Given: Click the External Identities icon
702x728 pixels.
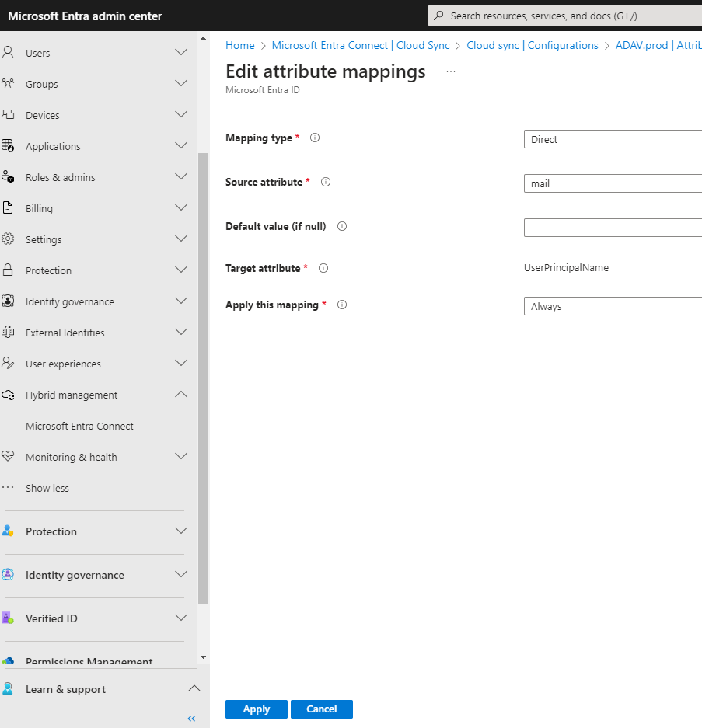Looking at the screenshot, I should pyautogui.click(x=8, y=332).
